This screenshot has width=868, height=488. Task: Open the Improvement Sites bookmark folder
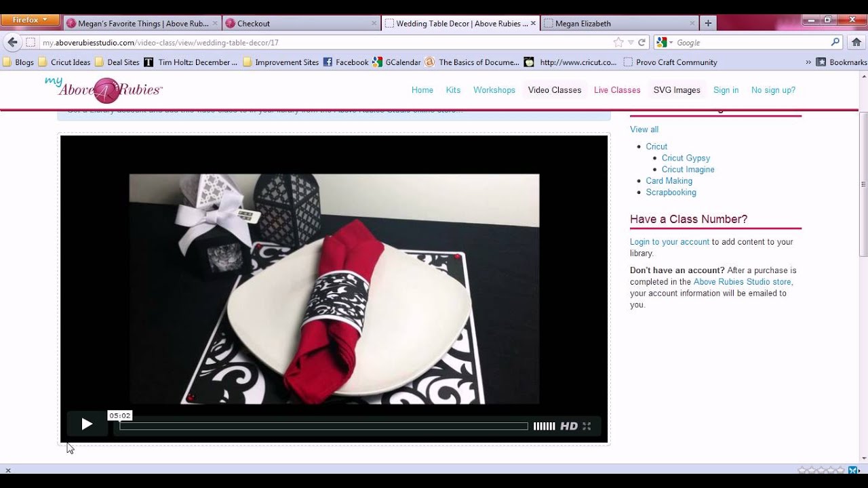[x=281, y=62]
